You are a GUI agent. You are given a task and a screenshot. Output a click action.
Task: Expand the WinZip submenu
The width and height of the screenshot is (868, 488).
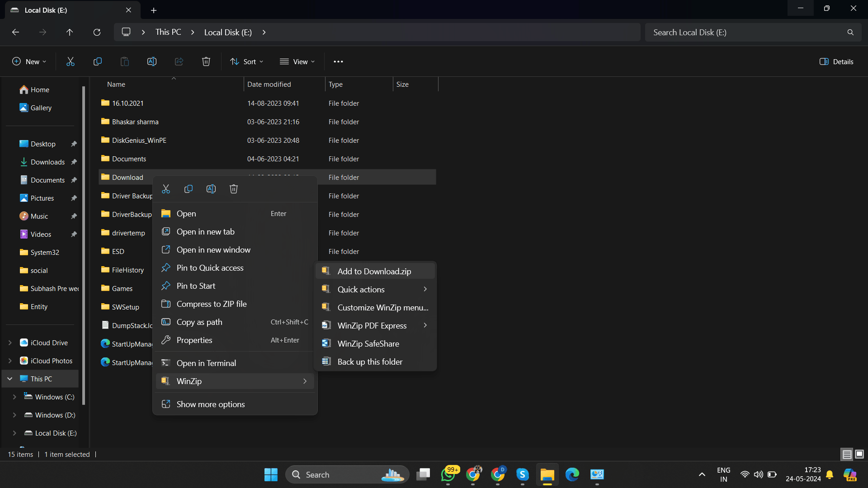(234, 381)
